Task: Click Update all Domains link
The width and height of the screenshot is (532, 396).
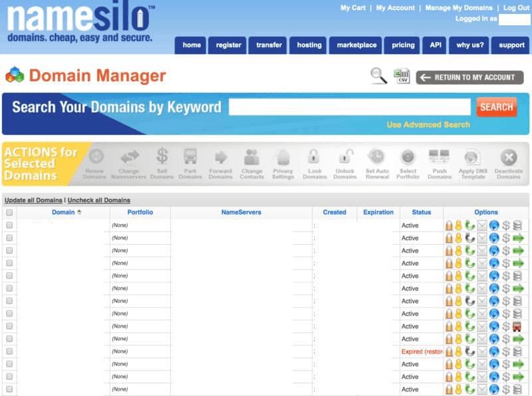Action: click(33, 200)
